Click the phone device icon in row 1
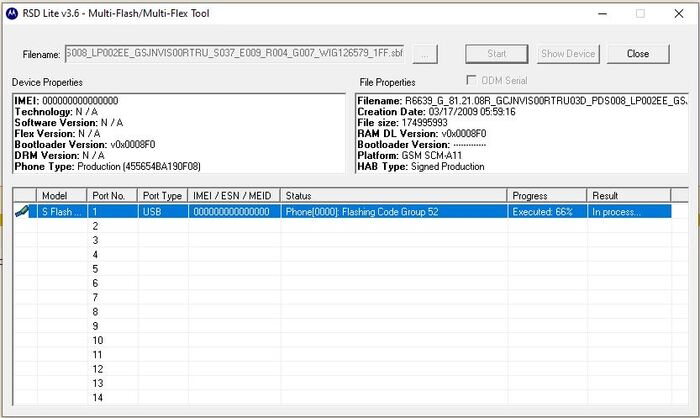This screenshot has width=700, height=418. pyautogui.click(x=22, y=211)
